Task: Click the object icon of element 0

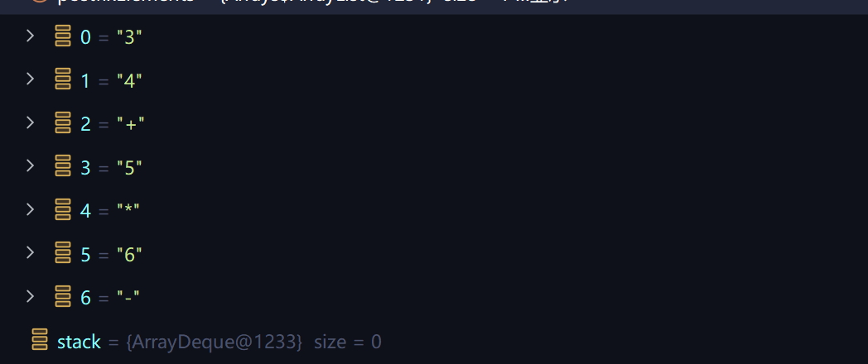Action: (x=63, y=36)
